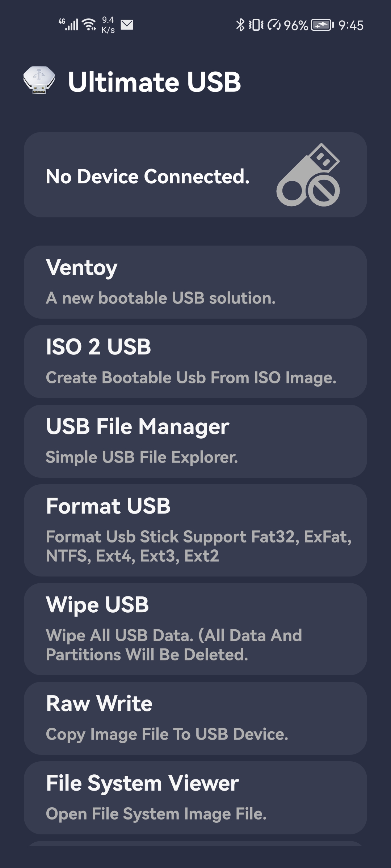Open ISO 2 USB tool
Screen dimensions: 391x868
pyautogui.click(x=195, y=362)
